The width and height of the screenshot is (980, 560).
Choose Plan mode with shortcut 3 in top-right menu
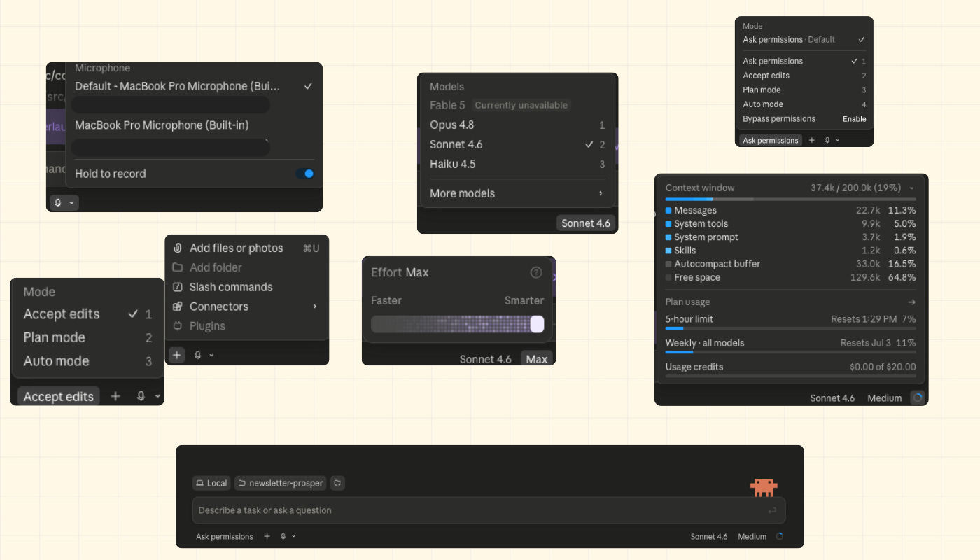(804, 90)
